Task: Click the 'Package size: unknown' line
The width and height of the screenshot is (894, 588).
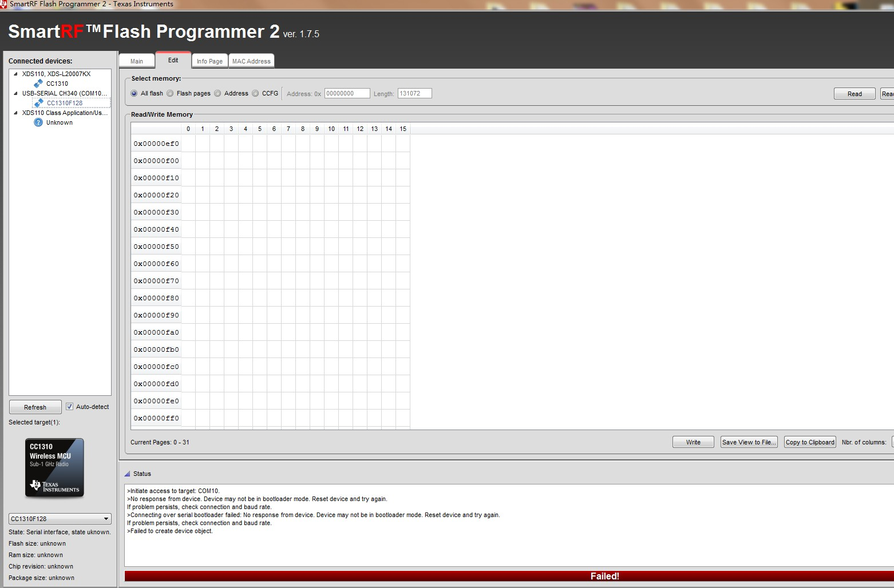Action: tap(42, 578)
